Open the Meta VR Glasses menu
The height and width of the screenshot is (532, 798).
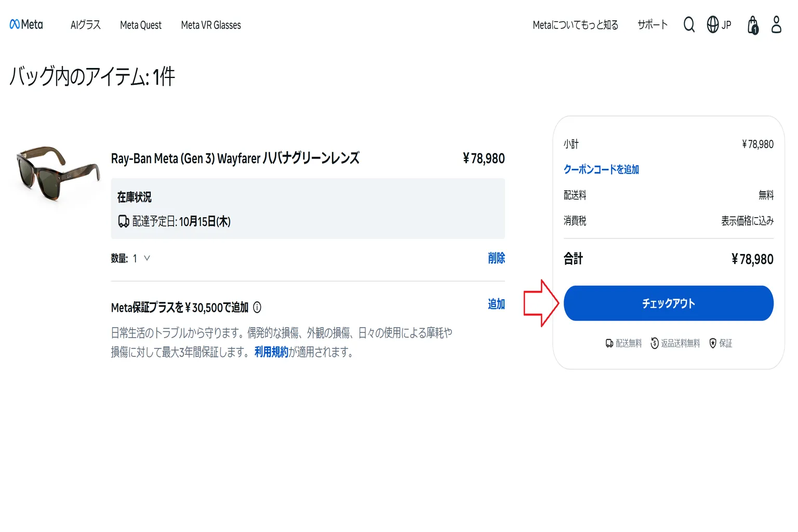pos(211,25)
